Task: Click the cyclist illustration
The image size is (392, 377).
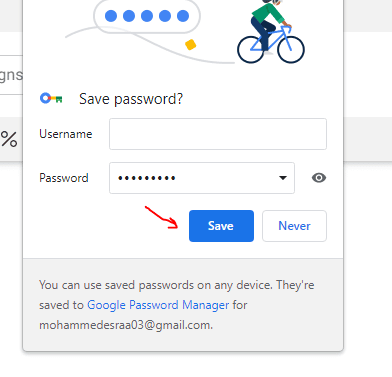Action: (x=271, y=32)
